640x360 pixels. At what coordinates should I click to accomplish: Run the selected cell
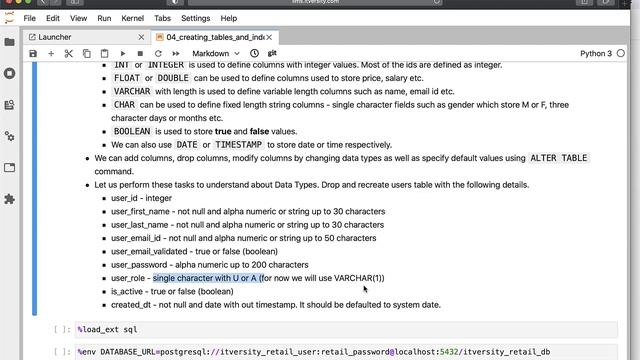[122, 53]
